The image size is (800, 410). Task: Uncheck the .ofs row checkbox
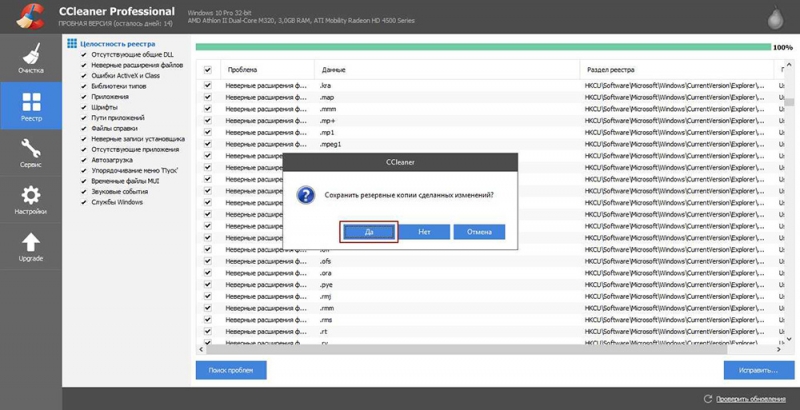[208, 261]
